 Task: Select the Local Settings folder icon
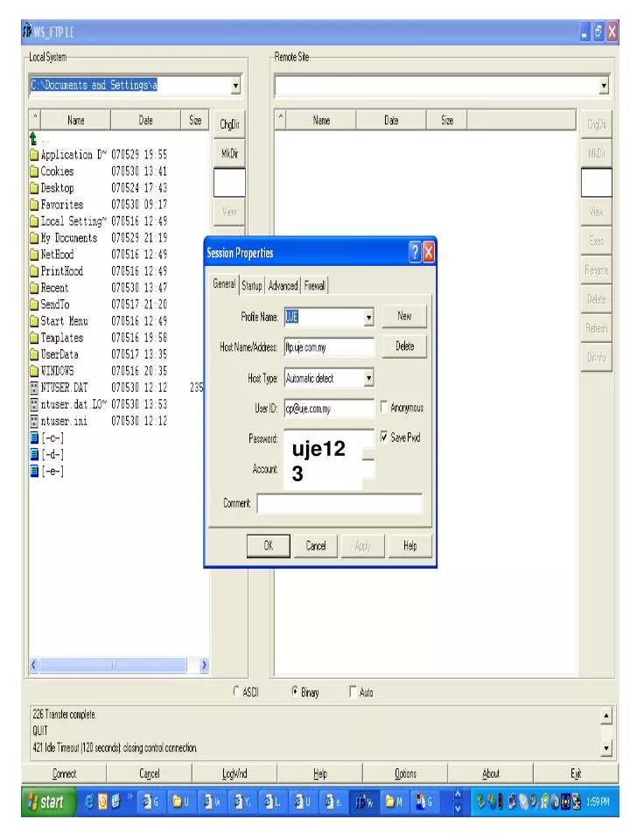point(34,221)
